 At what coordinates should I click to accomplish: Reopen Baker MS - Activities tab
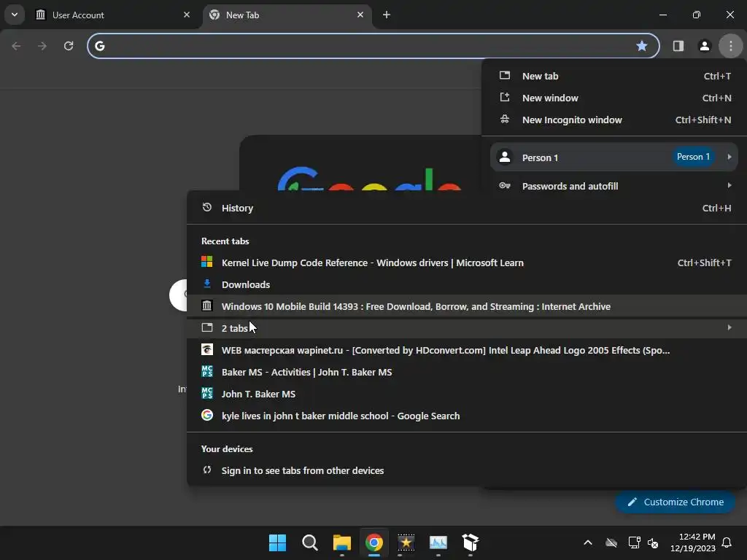point(467,373)
